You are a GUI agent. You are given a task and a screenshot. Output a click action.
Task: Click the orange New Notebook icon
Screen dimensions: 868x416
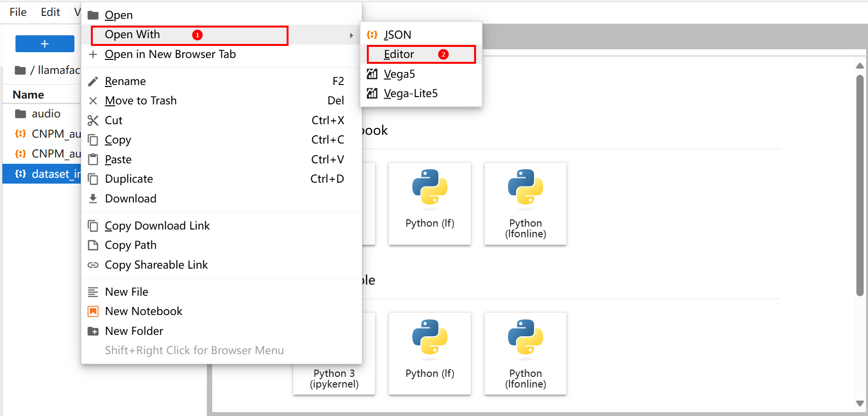[93, 311]
